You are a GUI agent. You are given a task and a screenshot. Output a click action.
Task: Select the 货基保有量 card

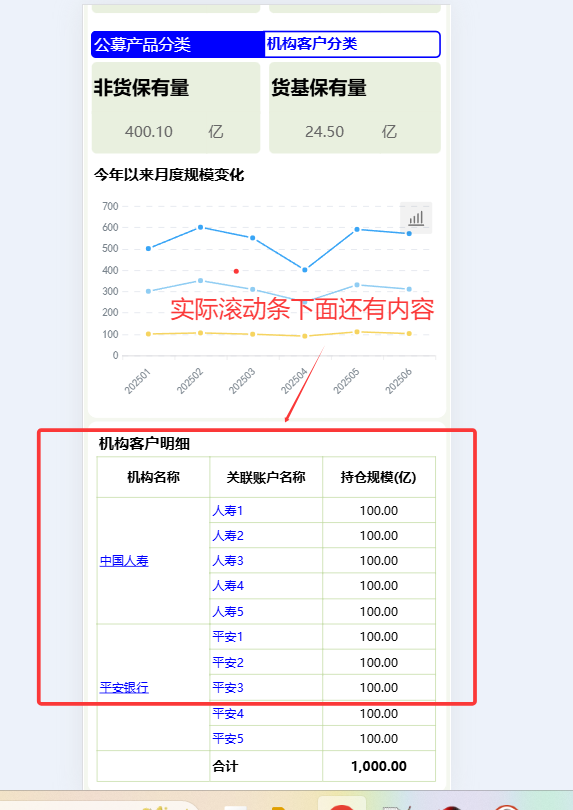click(x=354, y=108)
